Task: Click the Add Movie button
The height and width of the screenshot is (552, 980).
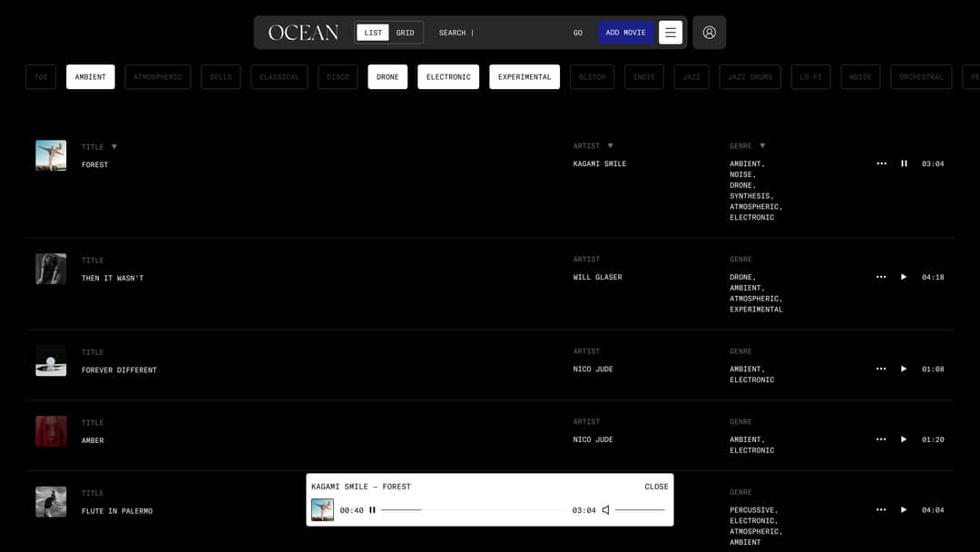Action: [x=625, y=33]
